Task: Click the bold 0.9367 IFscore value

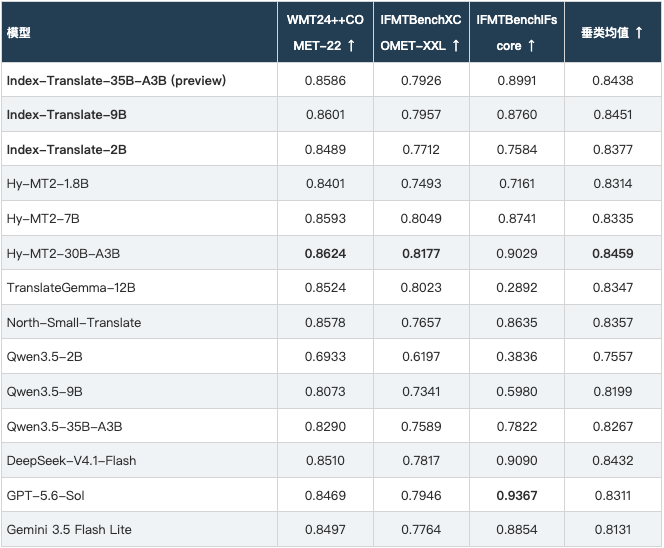Action: point(517,495)
